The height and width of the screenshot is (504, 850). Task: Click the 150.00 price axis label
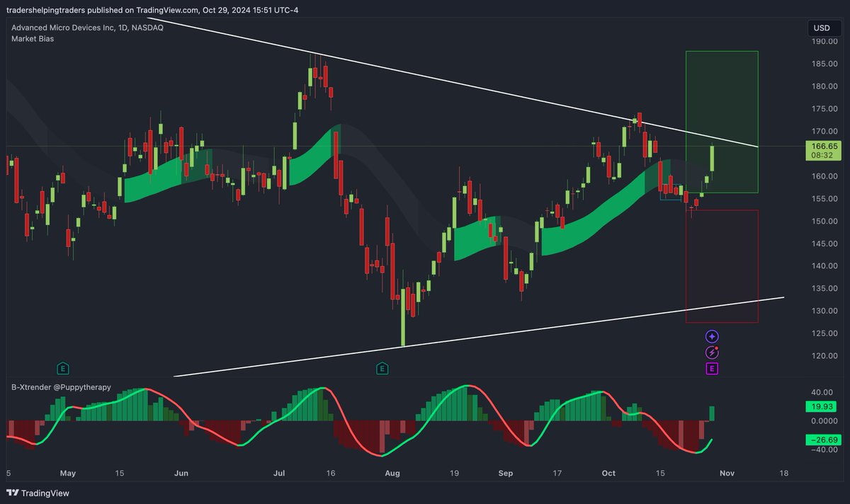click(824, 221)
